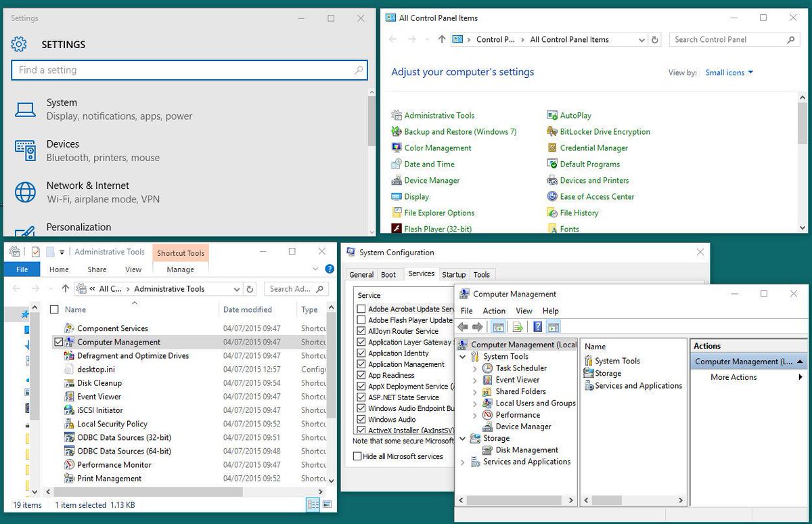
Task: Open Administrative Tools icon in Control Panel
Action: 397,116
